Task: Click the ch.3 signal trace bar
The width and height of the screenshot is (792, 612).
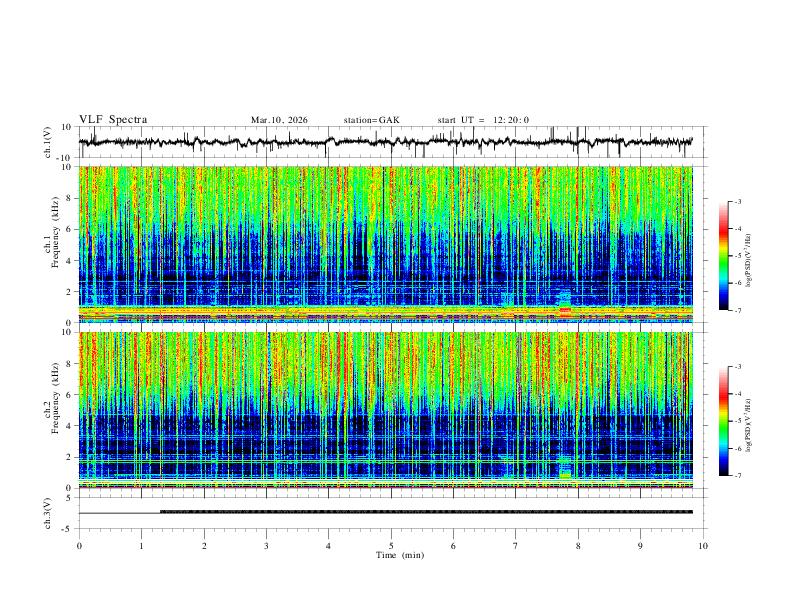Action: [426, 512]
